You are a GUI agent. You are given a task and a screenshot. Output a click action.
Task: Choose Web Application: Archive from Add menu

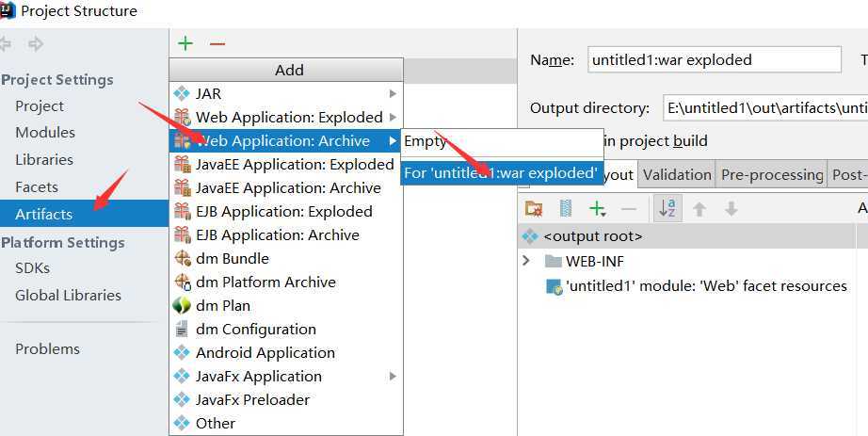pos(282,140)
